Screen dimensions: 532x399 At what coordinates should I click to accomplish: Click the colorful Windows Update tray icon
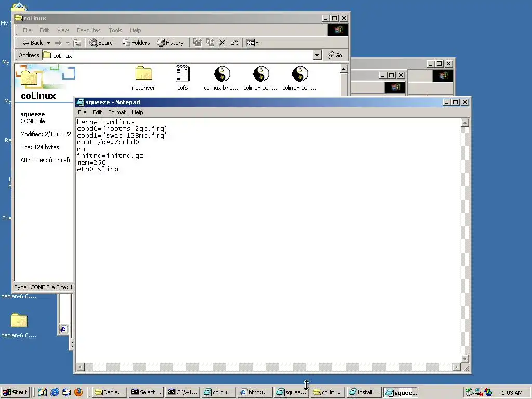pos(488,392)
